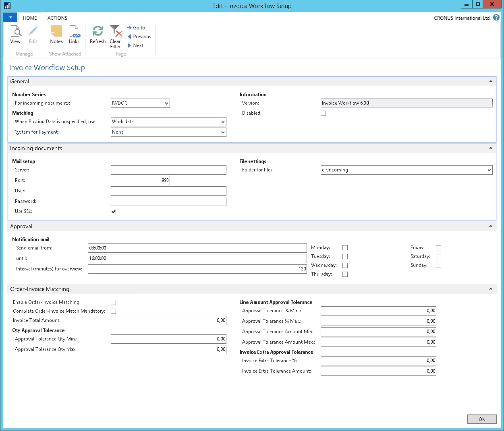Minimize the Invoice Workflow Setup window
The width and height of the screenshot is (504, 431).
466,4
